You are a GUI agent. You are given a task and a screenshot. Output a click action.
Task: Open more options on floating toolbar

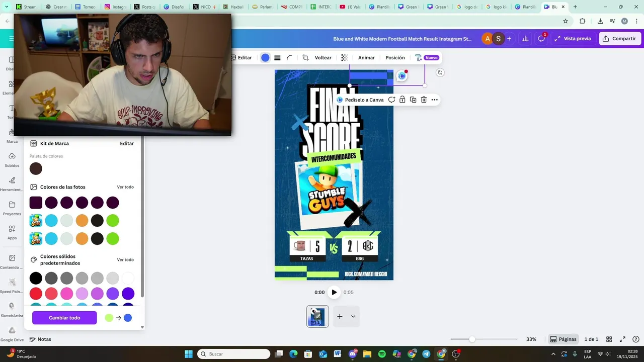[435, 100]
